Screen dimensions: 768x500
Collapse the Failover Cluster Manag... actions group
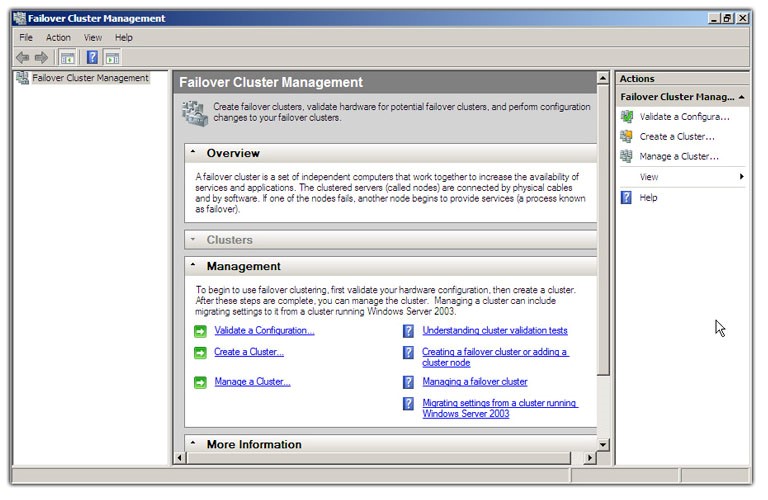pos(742,97)
